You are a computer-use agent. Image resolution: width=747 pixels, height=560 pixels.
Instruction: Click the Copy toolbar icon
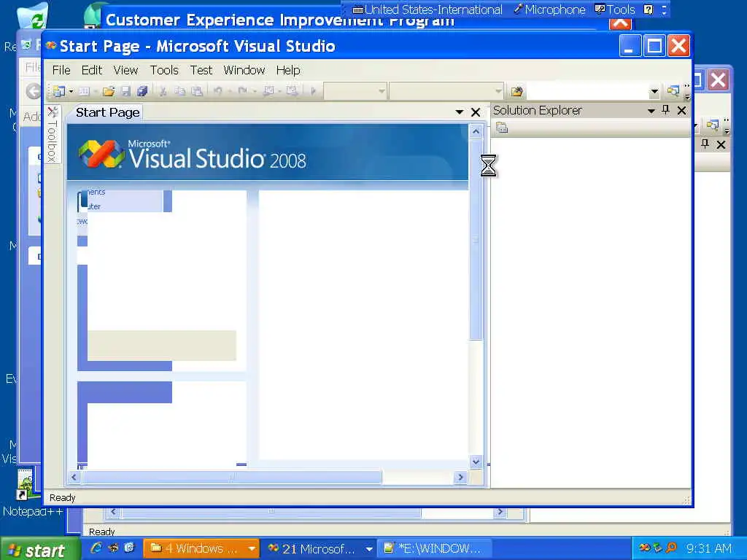point(180,91)
